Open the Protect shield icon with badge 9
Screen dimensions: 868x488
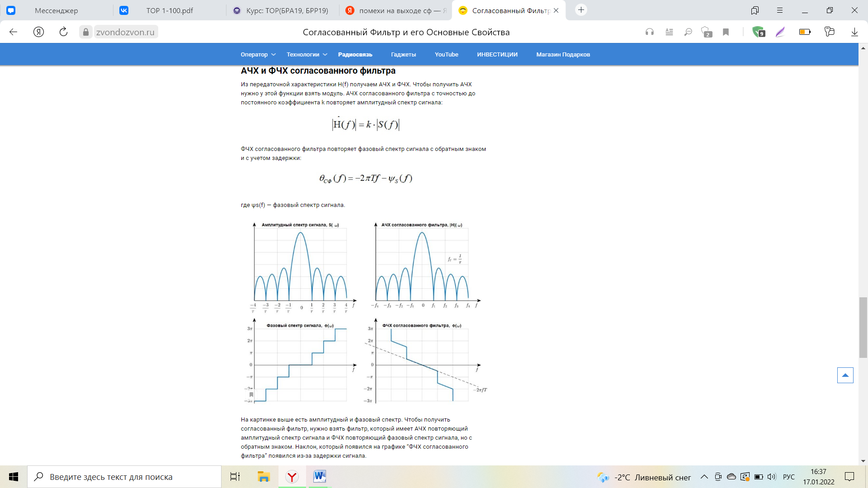(758, 32)
